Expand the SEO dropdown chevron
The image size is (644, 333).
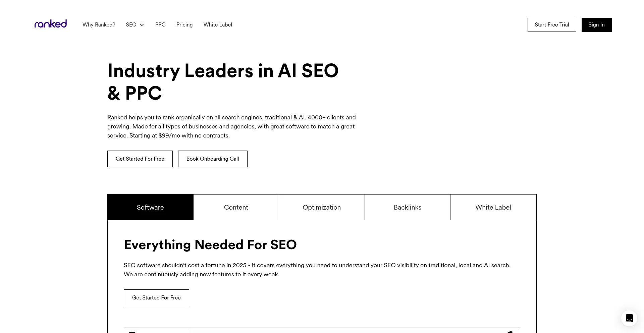[142, 25]
